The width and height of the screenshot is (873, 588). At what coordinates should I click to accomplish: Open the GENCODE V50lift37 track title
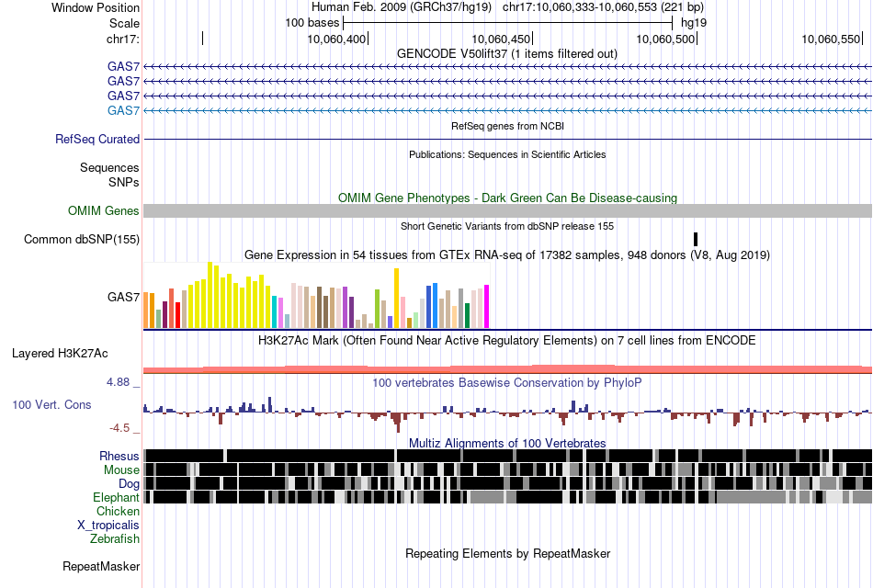pyautogui.click(x=507, y=54)
